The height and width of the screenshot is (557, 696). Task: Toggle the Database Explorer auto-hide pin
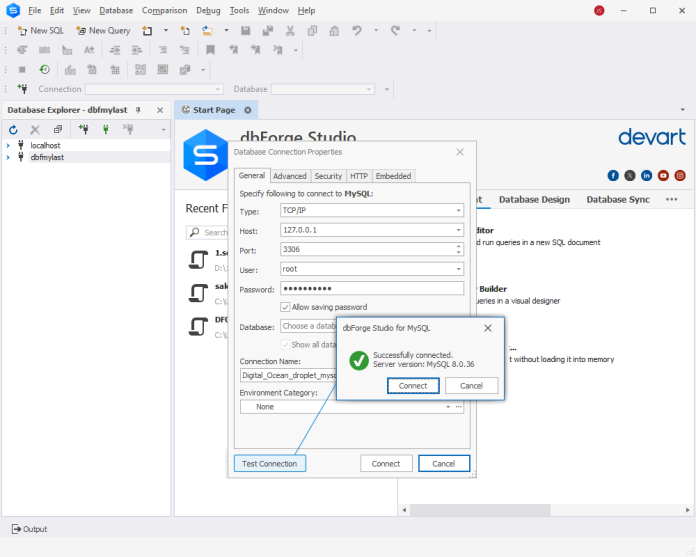139,110
